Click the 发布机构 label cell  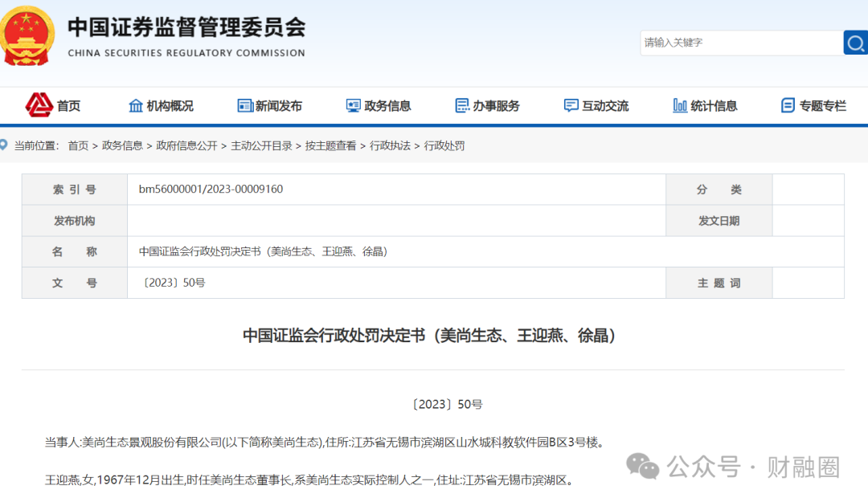(x=75, y=221)
